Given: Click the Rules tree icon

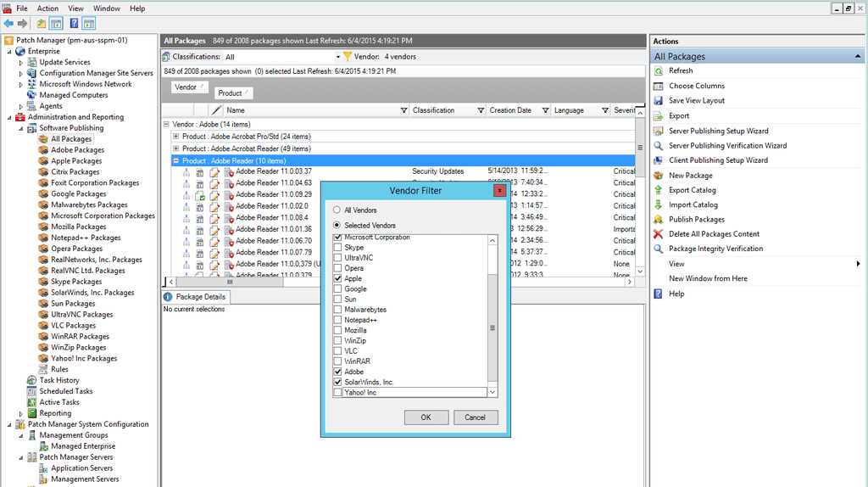Looking at the screenshot, I should pos(43,369).
